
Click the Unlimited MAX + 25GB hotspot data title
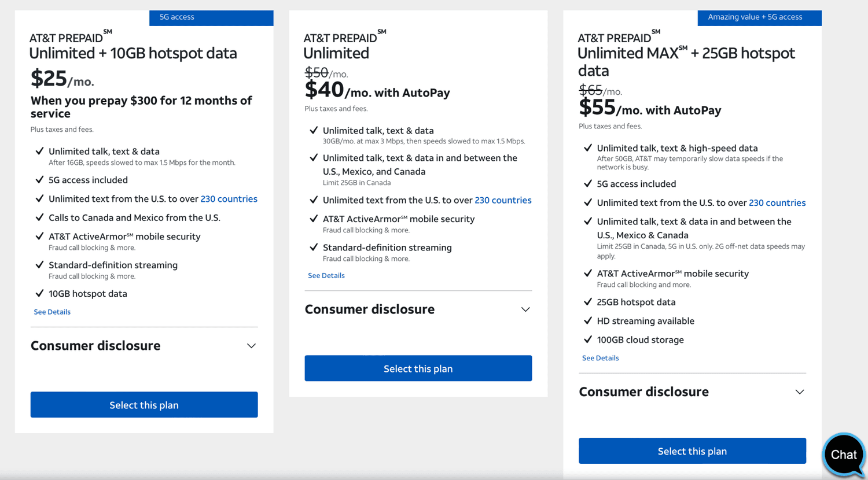pyautogui.click(x=686, y=62)
